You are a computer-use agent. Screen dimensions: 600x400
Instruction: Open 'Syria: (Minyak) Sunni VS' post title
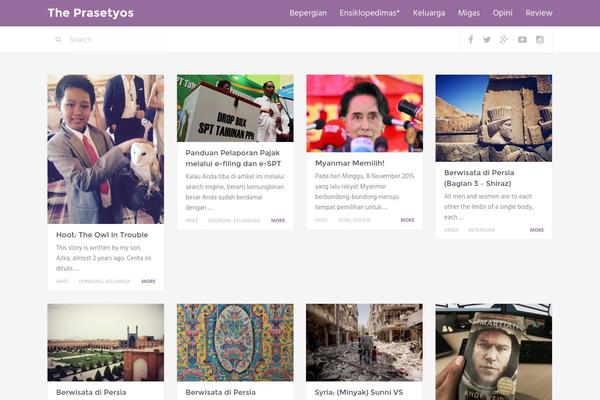pyautogui.click(x=359, y=392)
